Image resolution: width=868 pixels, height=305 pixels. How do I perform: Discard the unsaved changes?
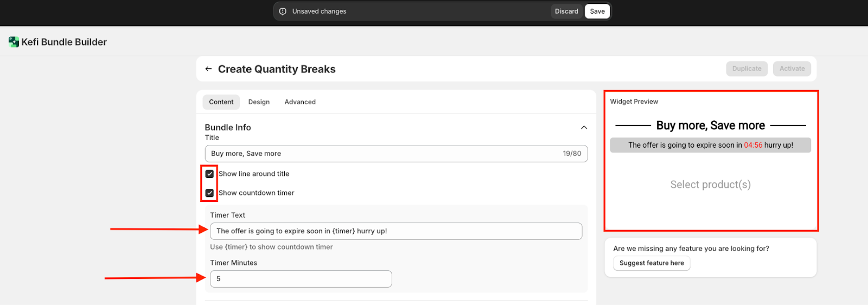coord(566,11)
